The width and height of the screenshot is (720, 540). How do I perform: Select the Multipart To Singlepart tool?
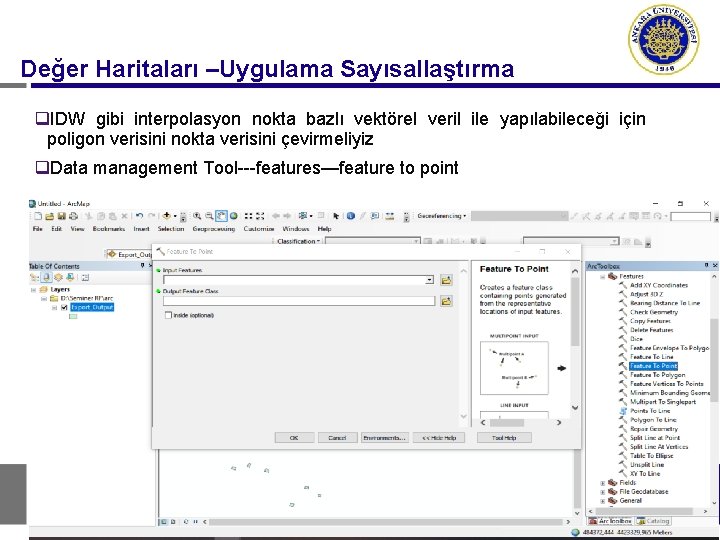point(663,402)
